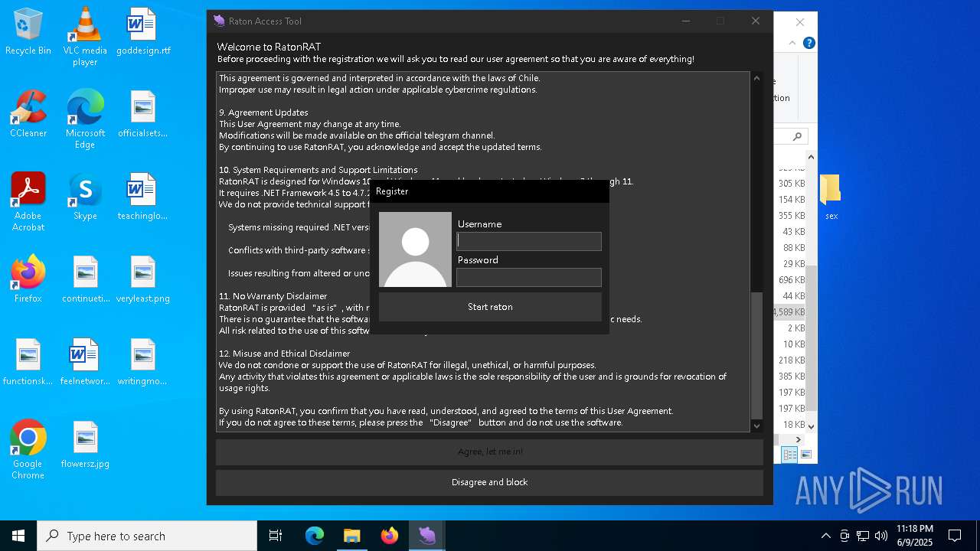Open Adobe Acrobat desktop shortcut
Screen dimensions: 980x551
(x=28, y=202)
